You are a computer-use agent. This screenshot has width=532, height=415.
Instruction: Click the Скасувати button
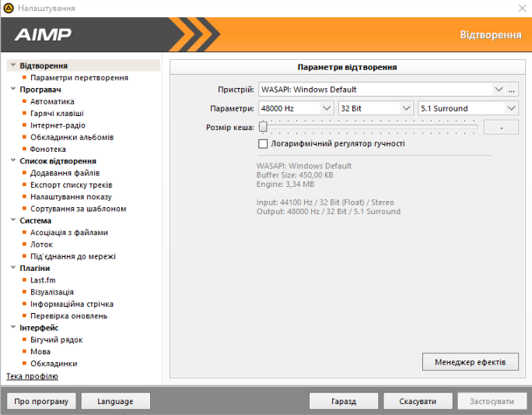coord(418,402)
